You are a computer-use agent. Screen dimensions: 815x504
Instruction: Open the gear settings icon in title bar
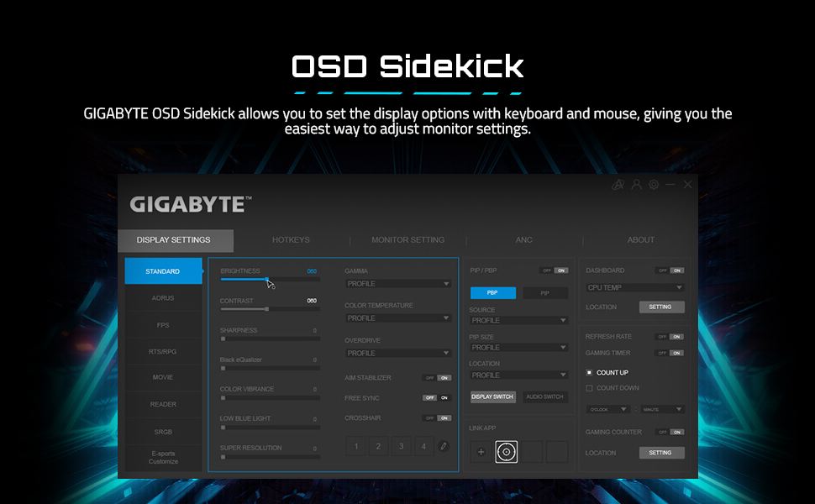653,185
